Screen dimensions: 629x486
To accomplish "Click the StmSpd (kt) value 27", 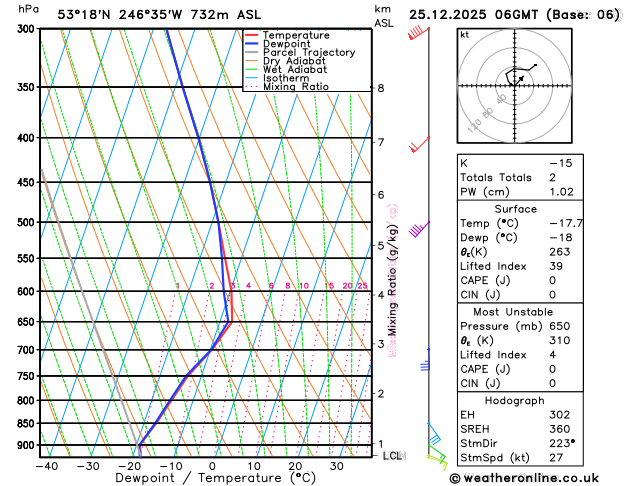I will pyautogui.click(x=556, y=458).
